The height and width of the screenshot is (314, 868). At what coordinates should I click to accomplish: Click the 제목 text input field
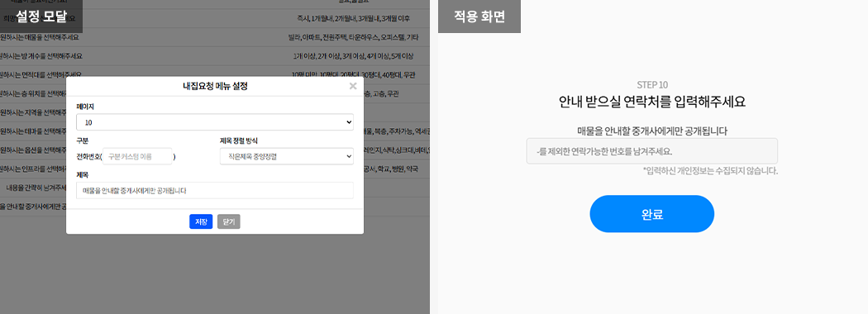215,191
